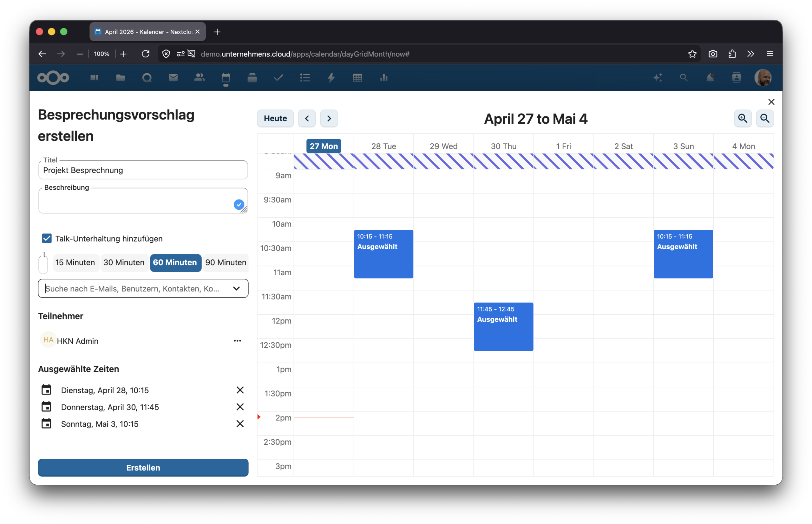Zoom in on the calendar grid
Viewport: 812px width, 524px height.
coord(743,118)
